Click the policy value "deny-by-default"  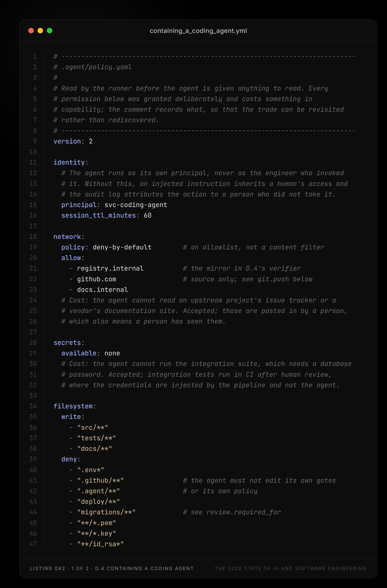pyautogui.click(x=122, y=247)
